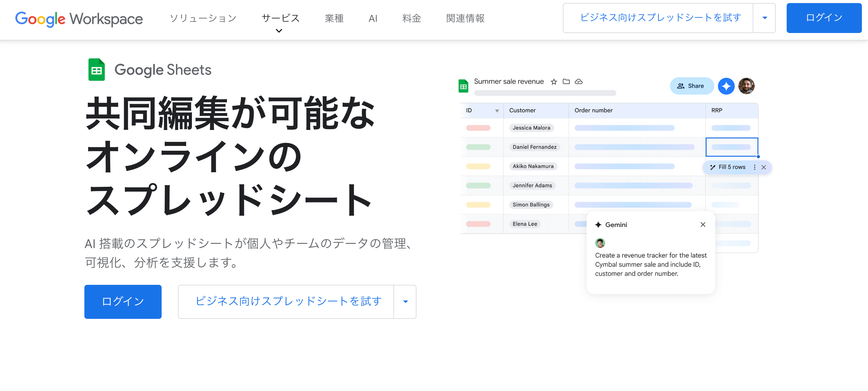This screenshot has width=868, height=391.
Task: Click the small Sheets icon in the mockup
Action: tap(463, 86)
